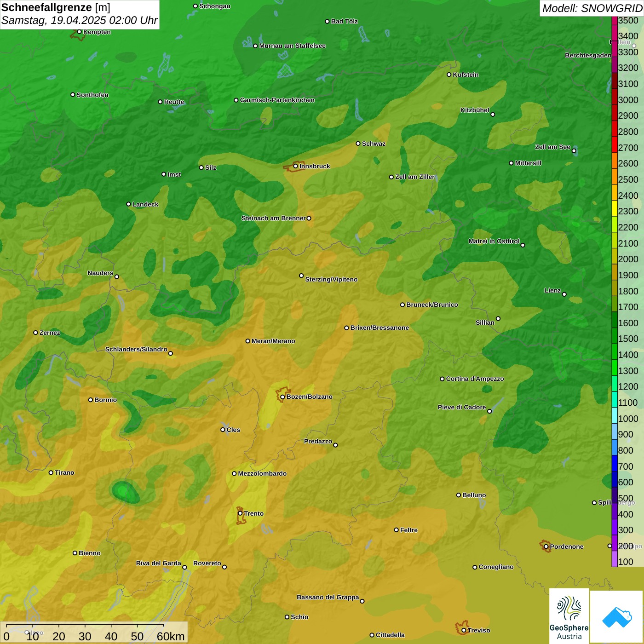Click the 3500 m legend color
Viewport: 644px width, 644px height.
click(x=615, y=20)
